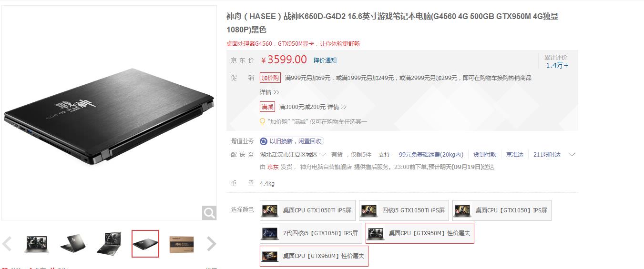The height and width of the screenshot is (269, 644).
Task: Open delivery address dropdown 湖北武汉市江夏区城区
Action: [x=293, y=155]
